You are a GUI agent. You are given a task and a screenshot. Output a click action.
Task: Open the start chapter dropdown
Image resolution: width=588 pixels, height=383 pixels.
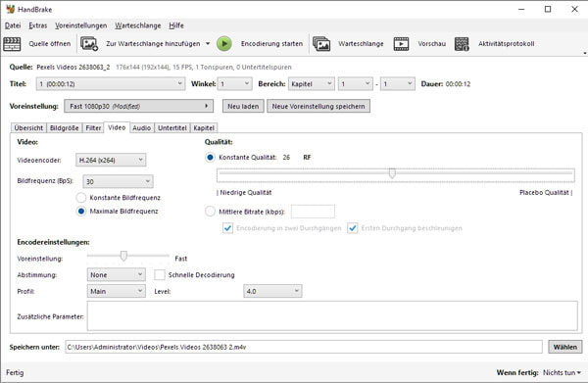coord(356,84)
